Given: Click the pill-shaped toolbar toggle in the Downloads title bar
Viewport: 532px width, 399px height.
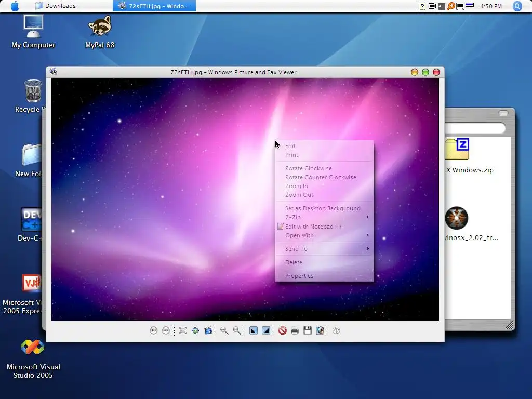Looking at the screenshot, I should pos(503,113).
